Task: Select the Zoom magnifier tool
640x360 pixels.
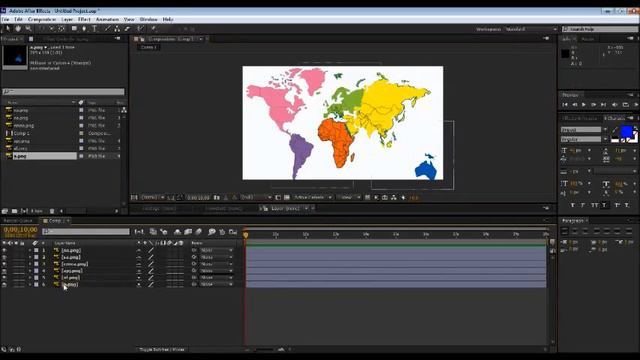Action: (x=28, y=29)
